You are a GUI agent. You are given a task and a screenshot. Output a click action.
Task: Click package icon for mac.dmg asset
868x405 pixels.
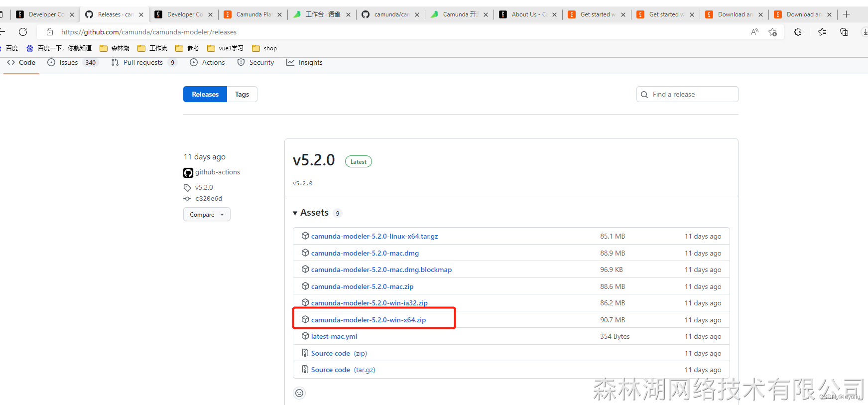point(305,253)
